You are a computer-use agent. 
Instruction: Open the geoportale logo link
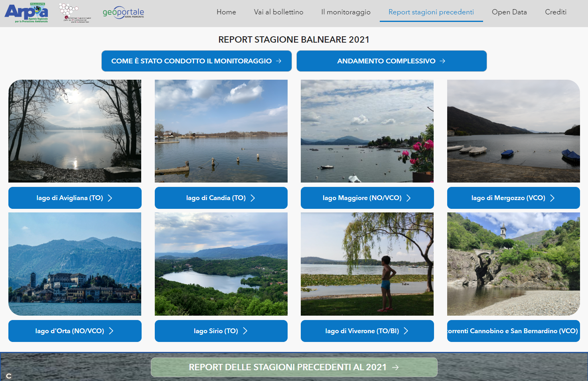coord(123,13)
